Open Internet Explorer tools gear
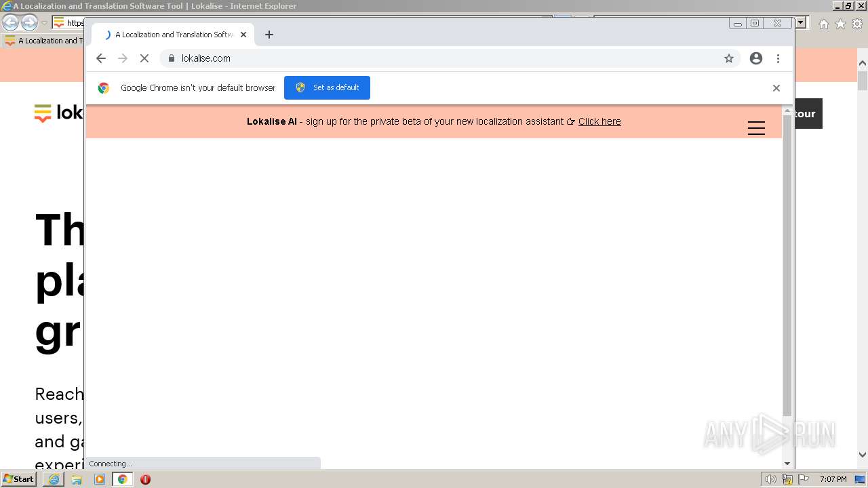 tap(857, 24)
